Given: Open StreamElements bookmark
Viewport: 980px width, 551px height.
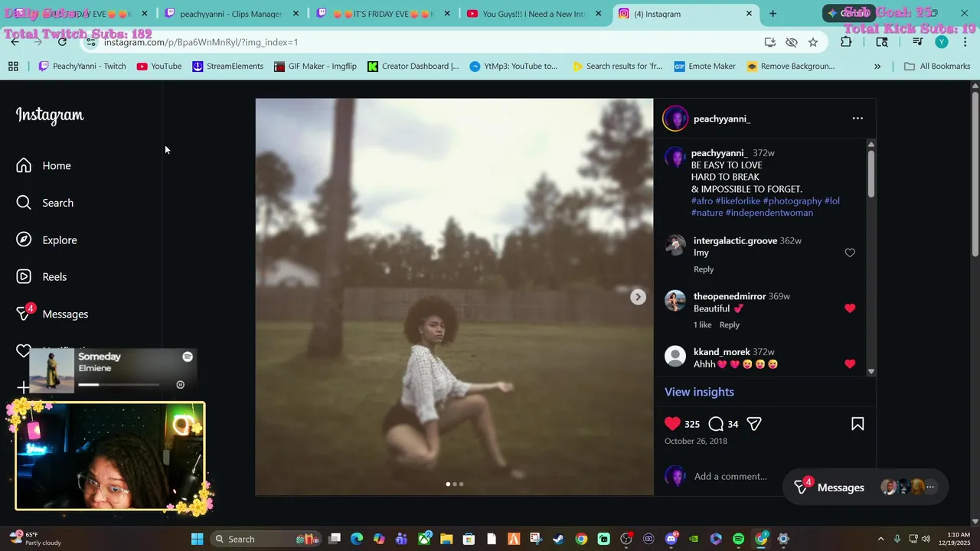Looking at the screenshot, I should pos(227,67).
